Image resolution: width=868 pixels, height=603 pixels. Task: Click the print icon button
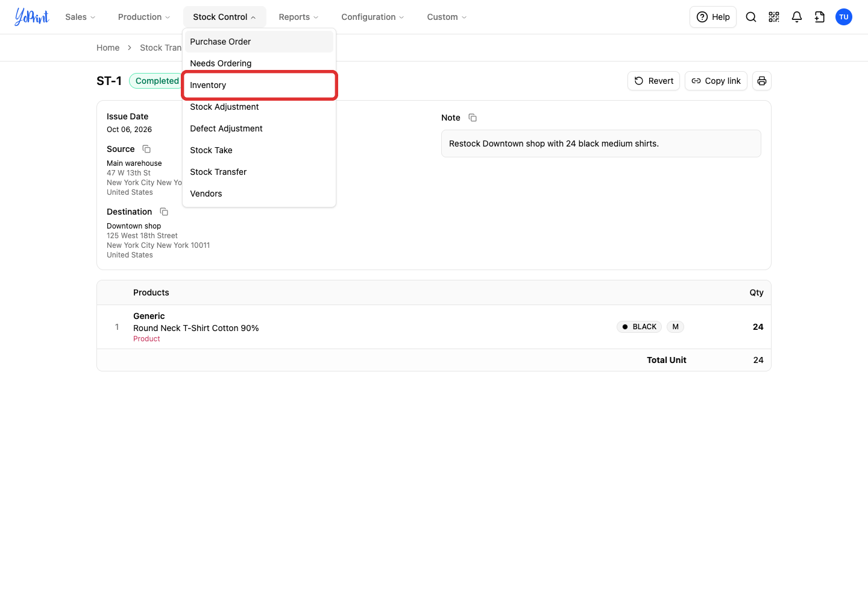pyautogui.click(x=762, y=81)
